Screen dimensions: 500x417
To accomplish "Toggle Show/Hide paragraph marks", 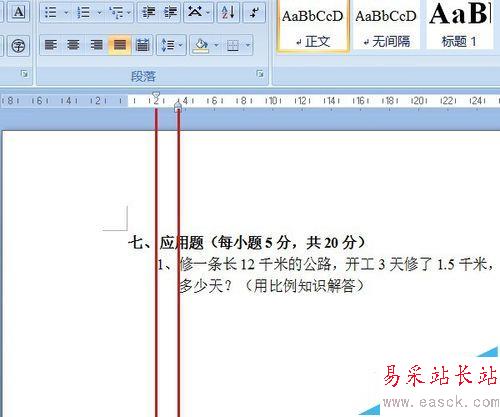I will coord(254,12).
